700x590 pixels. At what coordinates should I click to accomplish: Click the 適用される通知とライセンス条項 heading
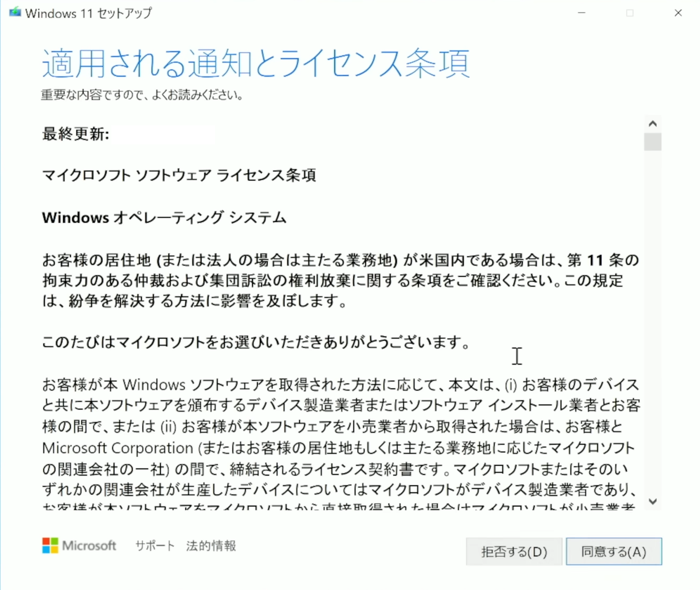click(x=256, y=64)
